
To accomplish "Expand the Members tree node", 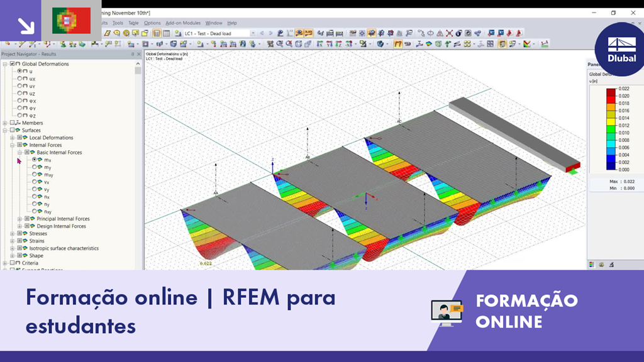I will tap(5, 123).
